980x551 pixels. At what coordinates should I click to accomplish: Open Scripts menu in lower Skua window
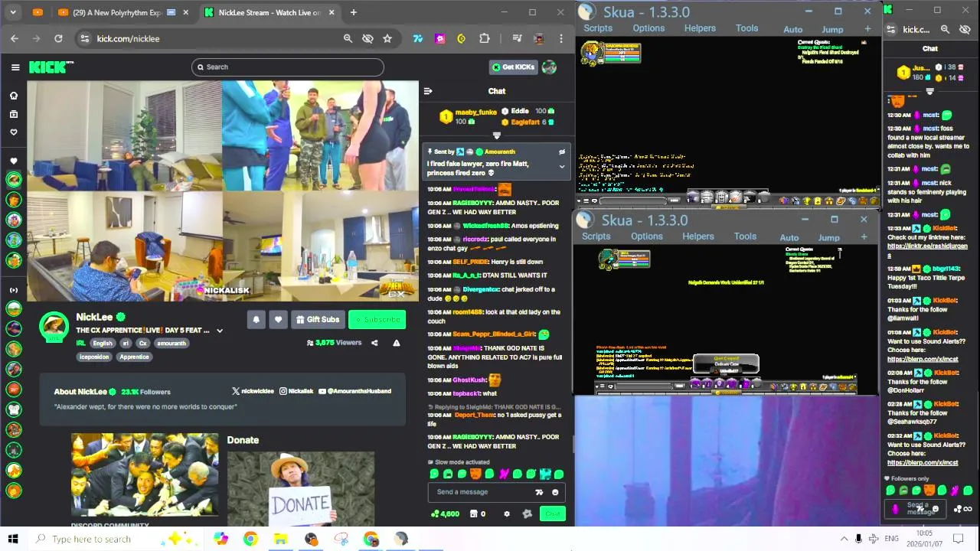pyautogui.click(x=596, y=236)
